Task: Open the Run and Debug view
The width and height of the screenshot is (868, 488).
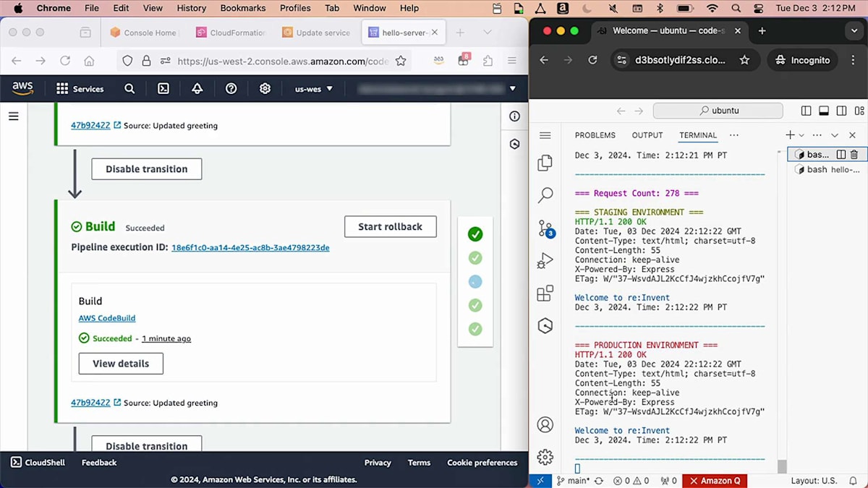Action: click(545, 261)
